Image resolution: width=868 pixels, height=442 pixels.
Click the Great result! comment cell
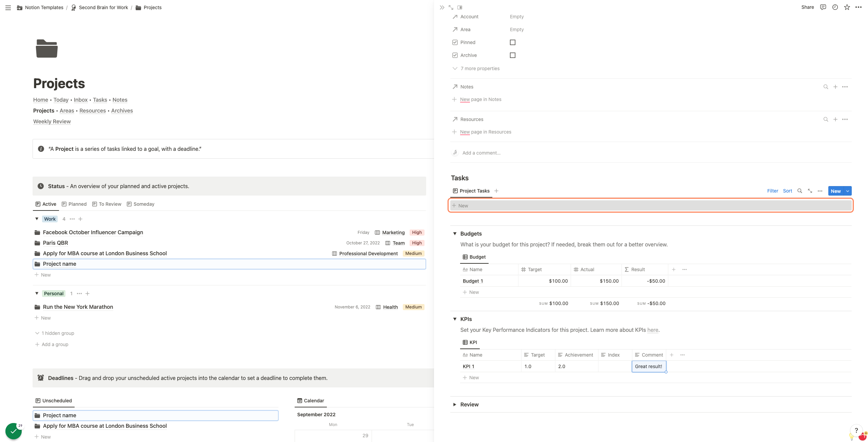(649, 366)
